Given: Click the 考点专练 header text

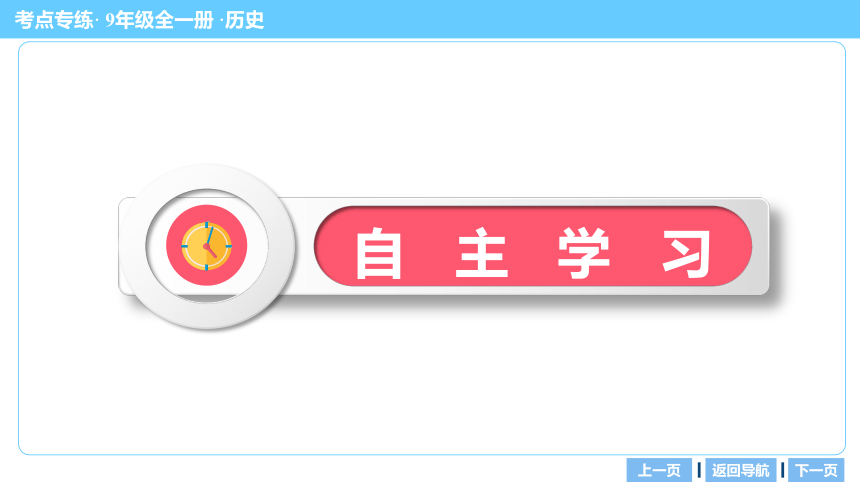Looking at the screenshot, I should (x=54, y=20).
